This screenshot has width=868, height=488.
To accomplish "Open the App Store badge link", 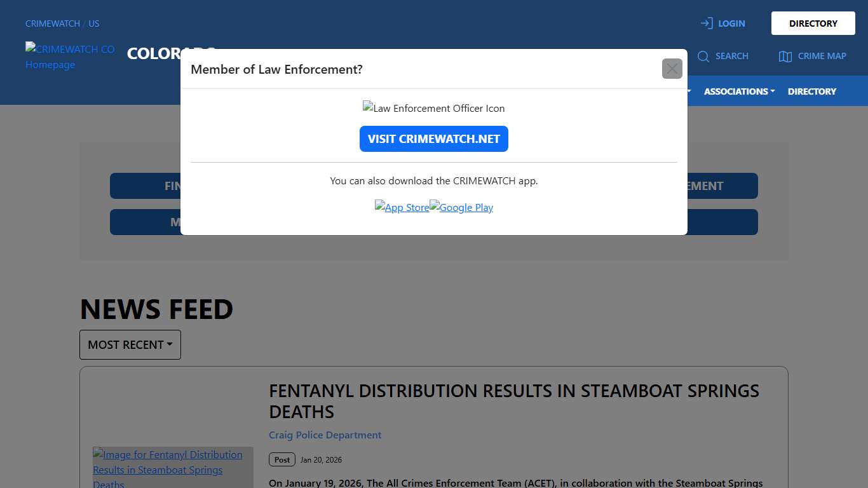I will coord(402,207).
